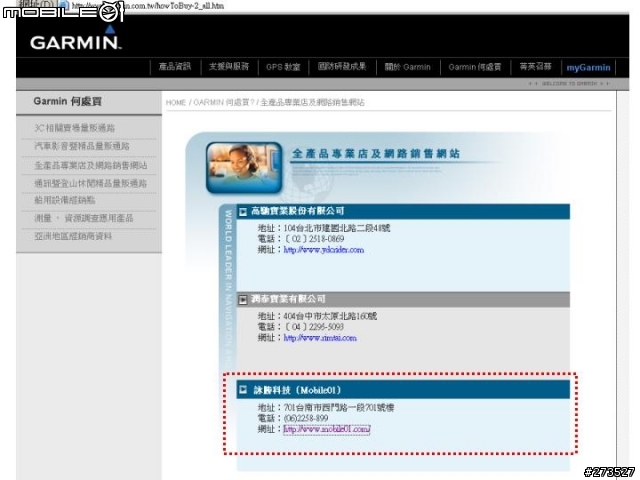640x480 pixels.
Task: Click the Mobile01 company header bar
Action: click(x=403, y=390)
